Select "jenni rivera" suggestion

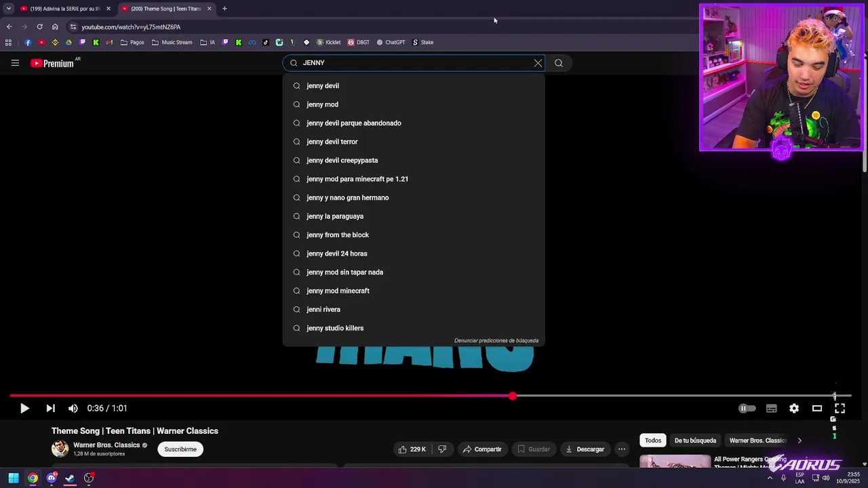point(414,310)
